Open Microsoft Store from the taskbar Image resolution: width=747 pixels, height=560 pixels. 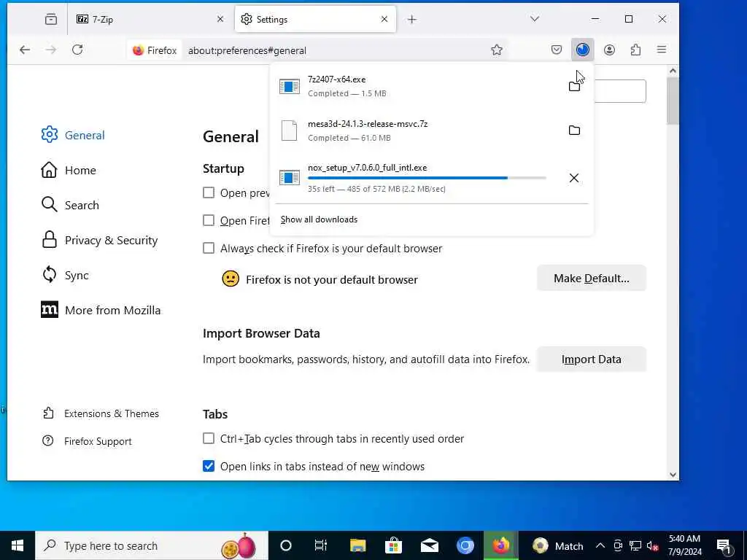(x=393, y=545)
